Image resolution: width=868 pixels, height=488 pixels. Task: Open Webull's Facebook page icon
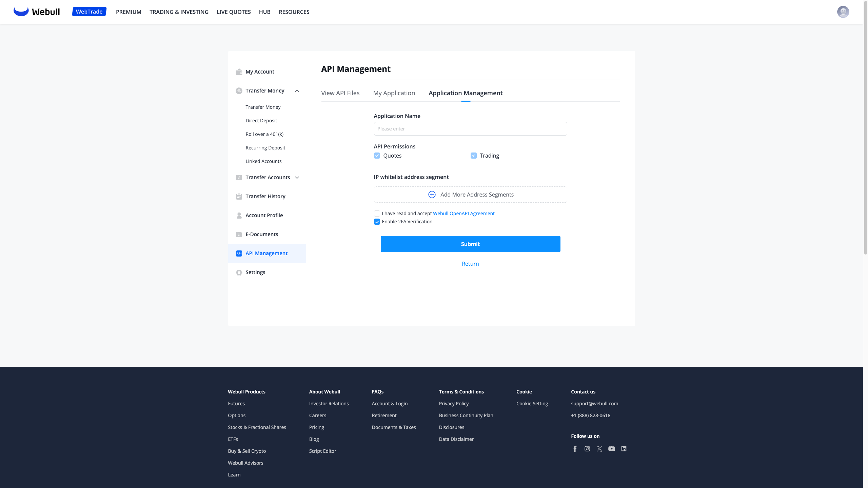tap(575, 449)
